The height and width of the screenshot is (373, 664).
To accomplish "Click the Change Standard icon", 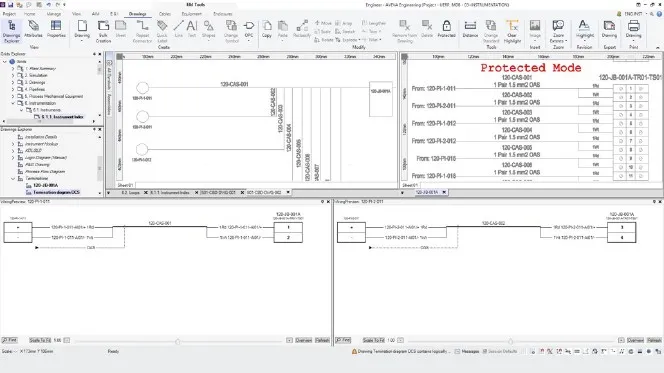I will point(491,31).
